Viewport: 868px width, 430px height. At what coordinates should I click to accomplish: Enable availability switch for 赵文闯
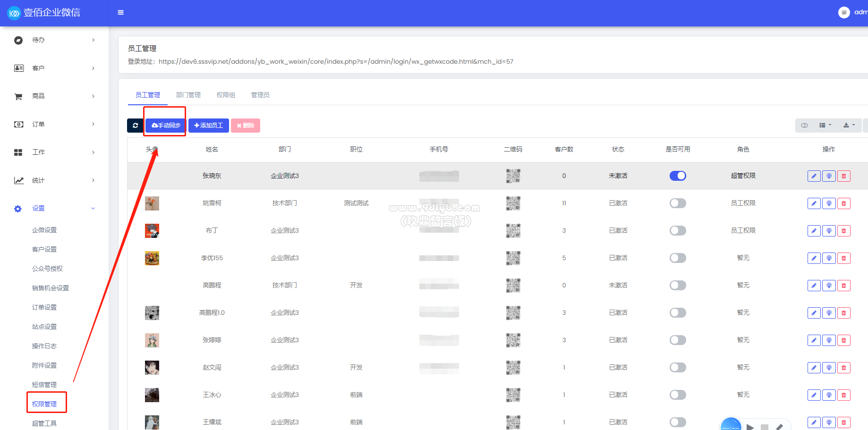678,367
